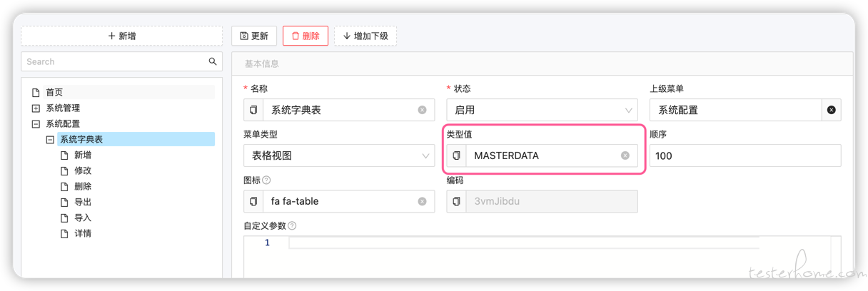Click the 顺序 input field
Image resolution: width=868 pixels, height=291 pixels.
745,155
